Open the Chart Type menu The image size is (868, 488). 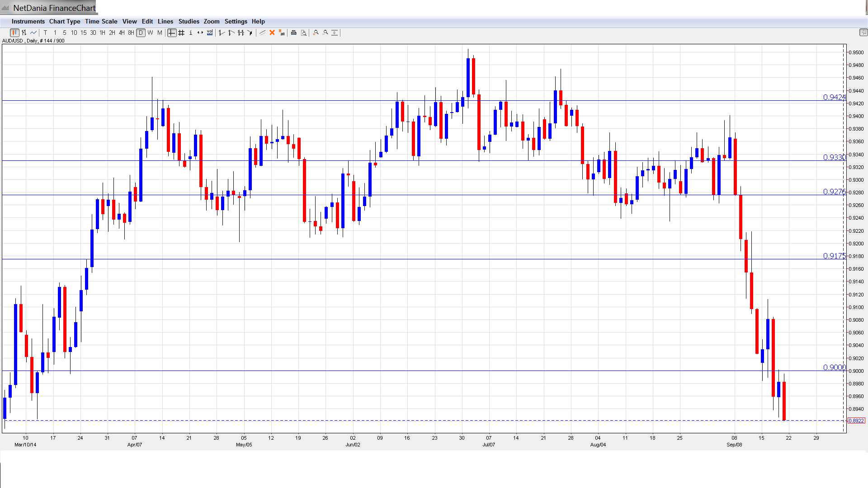click(x=65, y=21)
